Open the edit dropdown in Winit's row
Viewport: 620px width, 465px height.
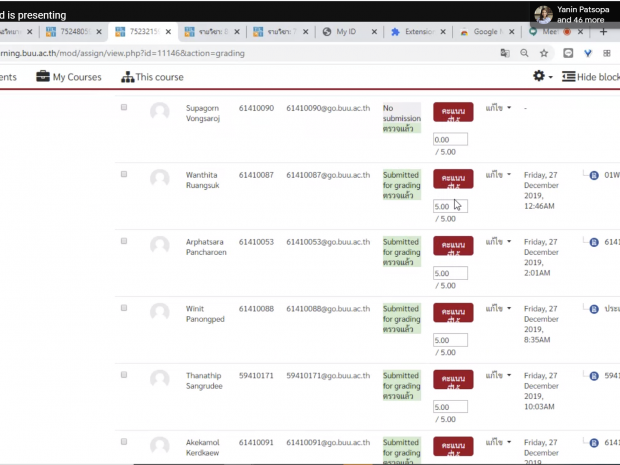[x=498, y=309]
